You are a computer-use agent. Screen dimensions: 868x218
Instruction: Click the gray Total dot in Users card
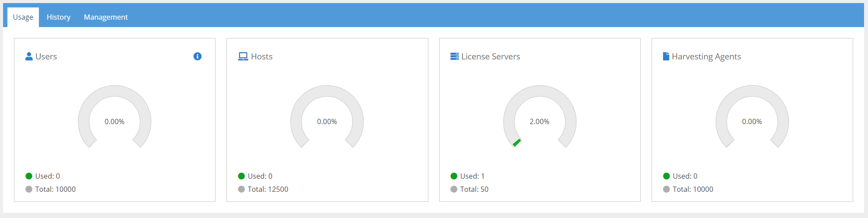[x=29, y=189]
